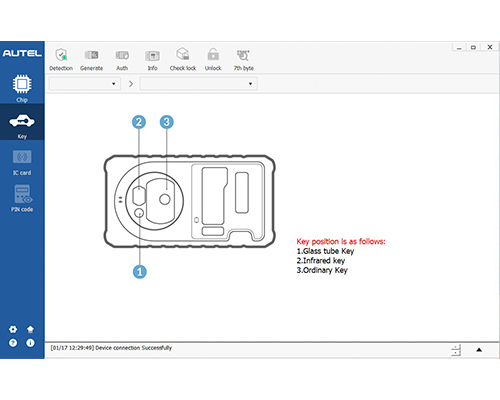The image size is (500, 400).
Task: Click the log options icon in status bar
Action: click(456, 350)
